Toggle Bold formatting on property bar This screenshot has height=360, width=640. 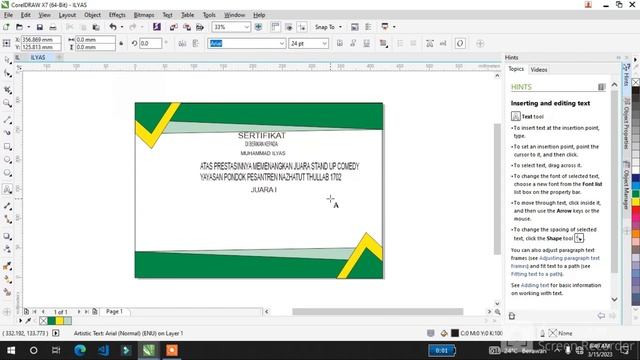pyautogui.click(x=340, y=43)
